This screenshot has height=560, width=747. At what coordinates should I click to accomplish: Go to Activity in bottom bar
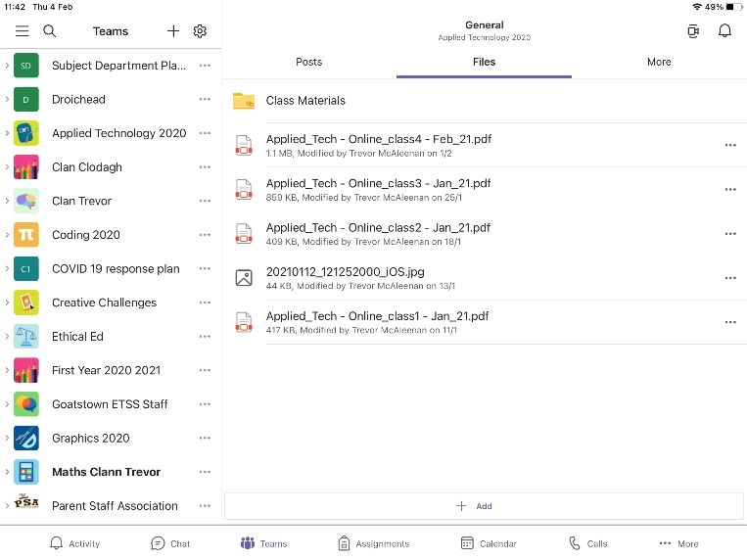(x=74, y=543)
